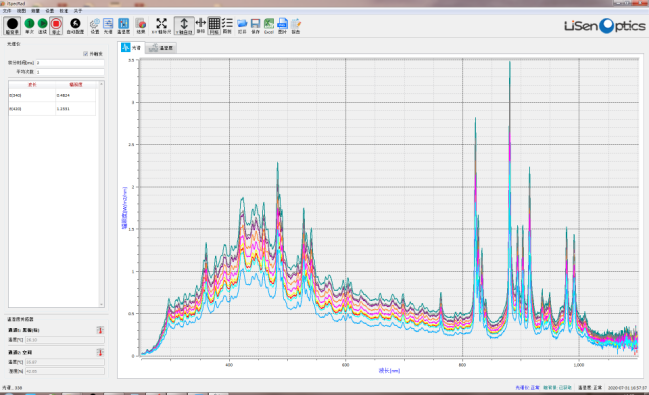The height and width of the screenshot is (395, 649).
Task: Toggle Y-axis auto-scale vertical arrow button
Action: pyautogui.click(x=184, y=25)
